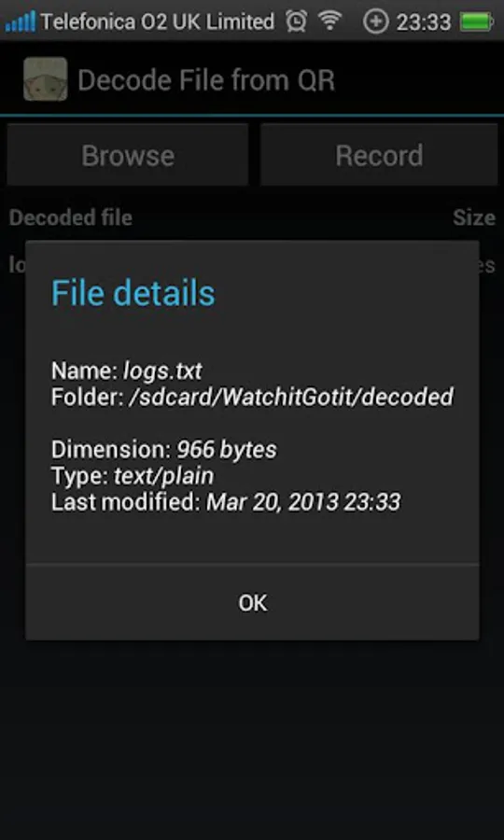This screenshot has height=840, width=504.
Task: Tap the Wi-Fi status icon
Action: tap(329, 21)
